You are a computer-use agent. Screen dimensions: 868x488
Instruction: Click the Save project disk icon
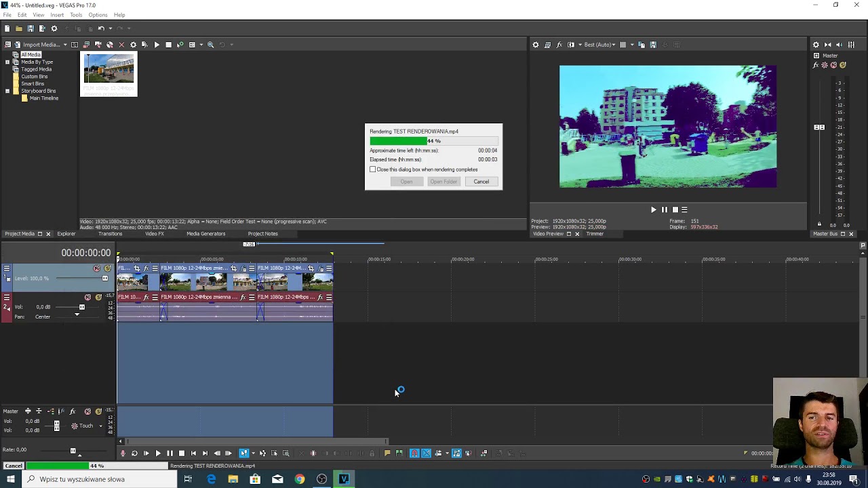[x=31, y=28]
